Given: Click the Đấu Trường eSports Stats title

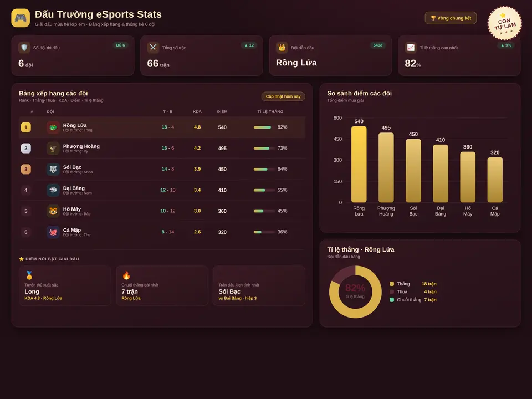Looking at the screenshot, I should (98, 14).
